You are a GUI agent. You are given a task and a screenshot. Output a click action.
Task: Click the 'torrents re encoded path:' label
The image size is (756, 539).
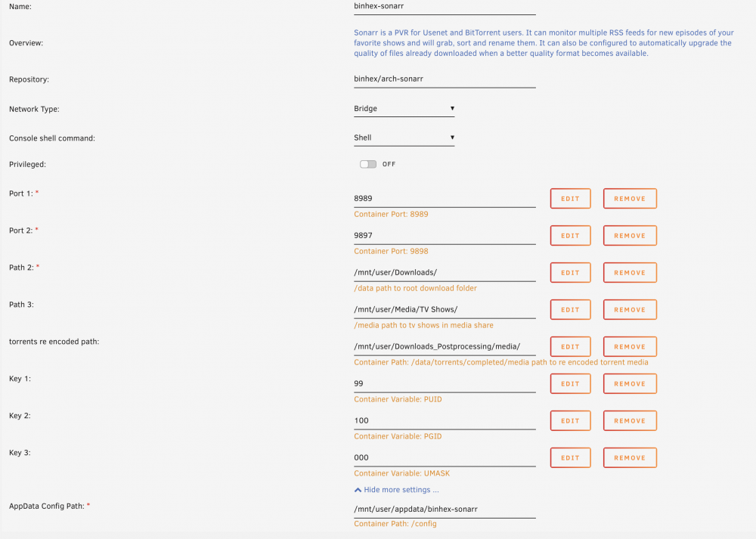54,342
